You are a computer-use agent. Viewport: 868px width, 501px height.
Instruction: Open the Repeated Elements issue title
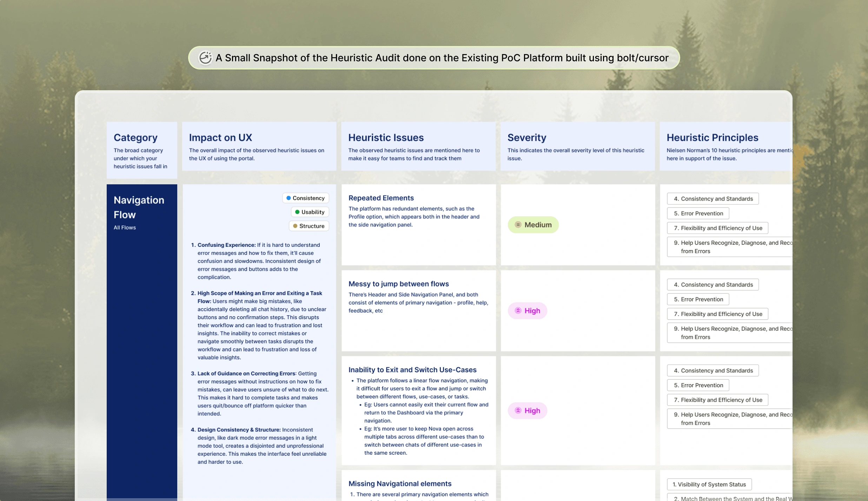381,198
